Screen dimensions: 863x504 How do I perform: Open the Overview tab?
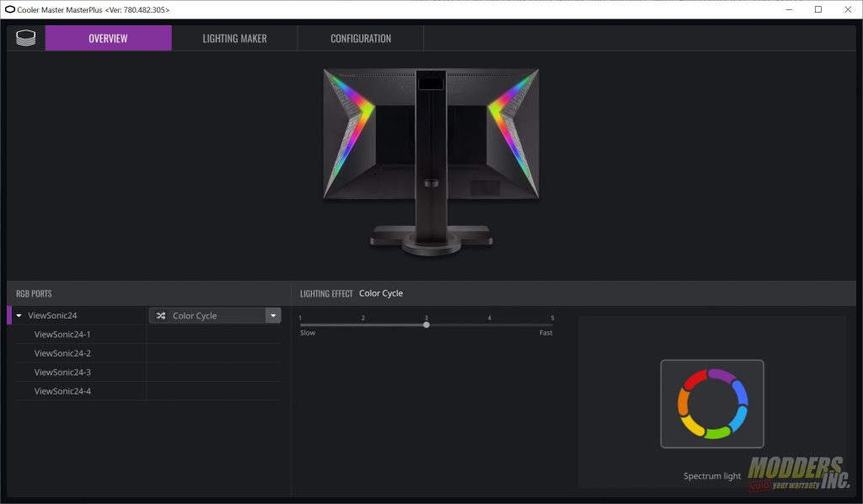click(109, 38)
